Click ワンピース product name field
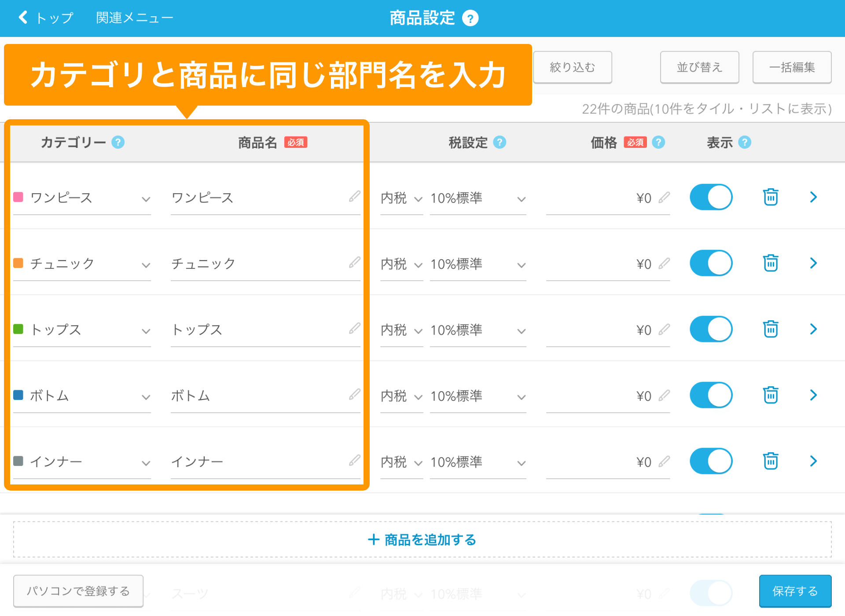The width and height of the screenshot is (845, 616). coord(265,198)
